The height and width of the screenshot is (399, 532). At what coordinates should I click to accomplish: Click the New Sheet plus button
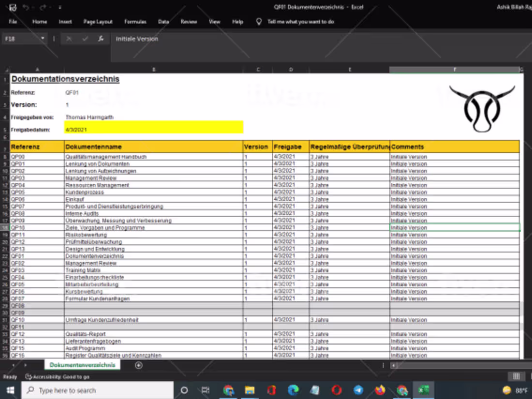point(138,365)
